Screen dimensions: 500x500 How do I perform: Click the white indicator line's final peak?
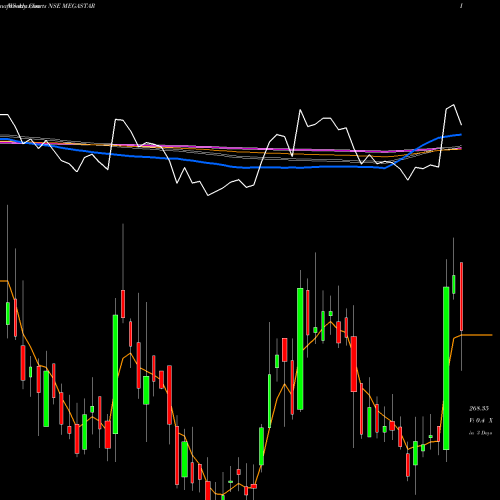[x=453, y=105]
